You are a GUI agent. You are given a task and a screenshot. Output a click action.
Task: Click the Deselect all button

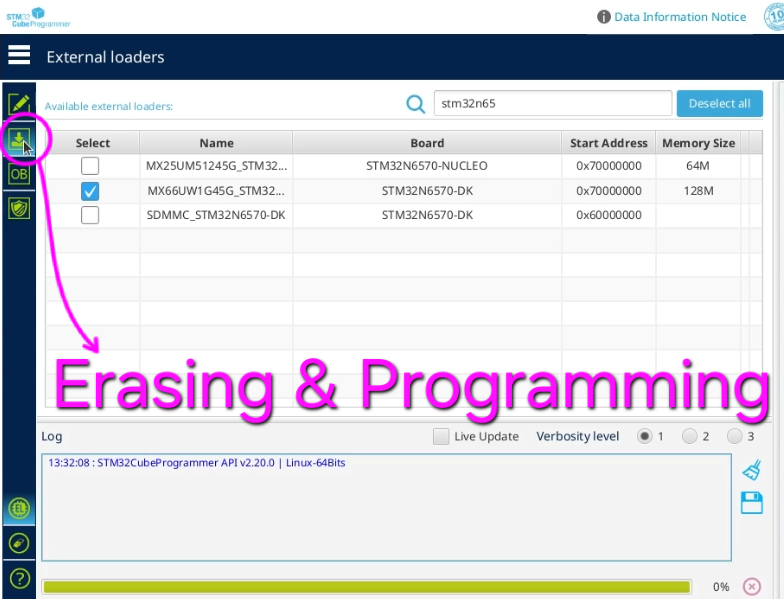point(719,104)
